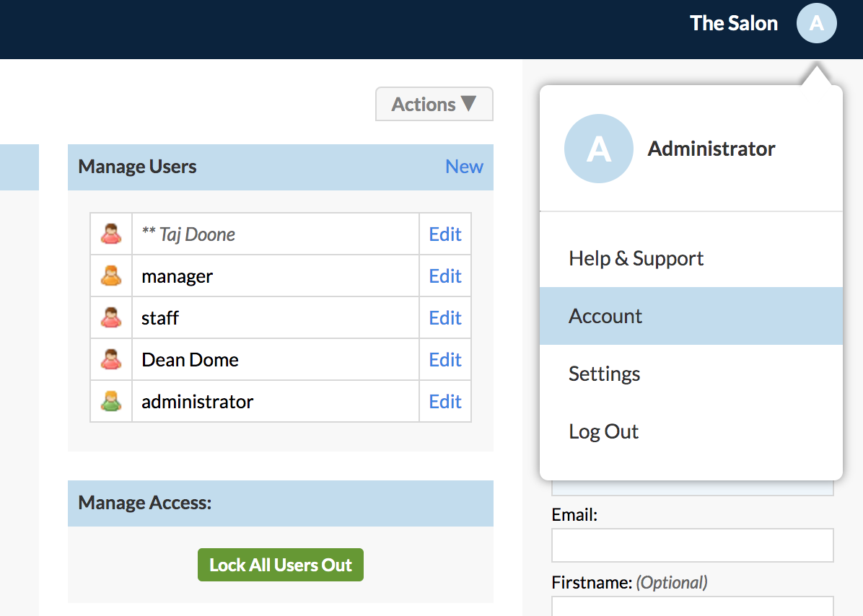
Task: Click the Administrator name in the menu
Action: (x=711, y=149)
